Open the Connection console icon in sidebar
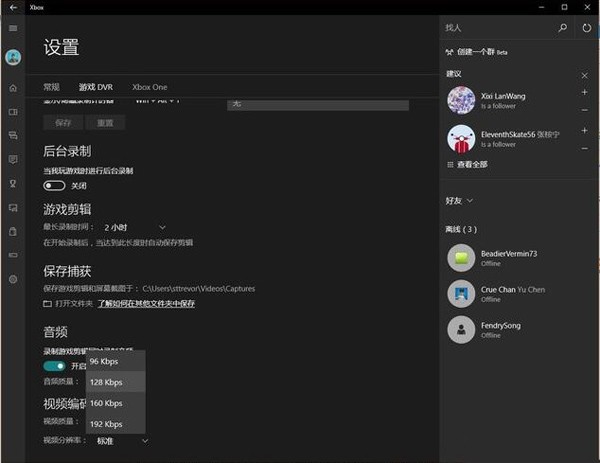600x463 pixels. [x=13, y=255]
